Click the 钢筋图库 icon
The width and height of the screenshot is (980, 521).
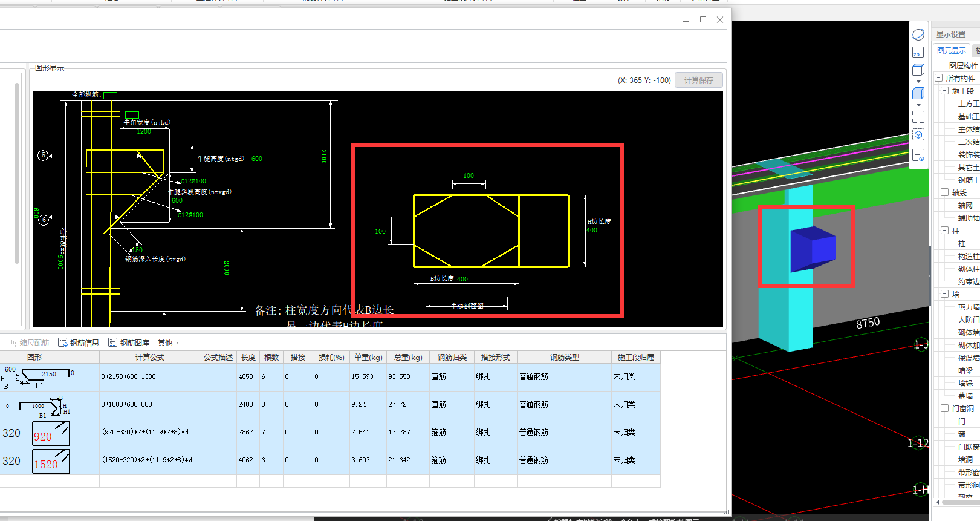[112, 342]
